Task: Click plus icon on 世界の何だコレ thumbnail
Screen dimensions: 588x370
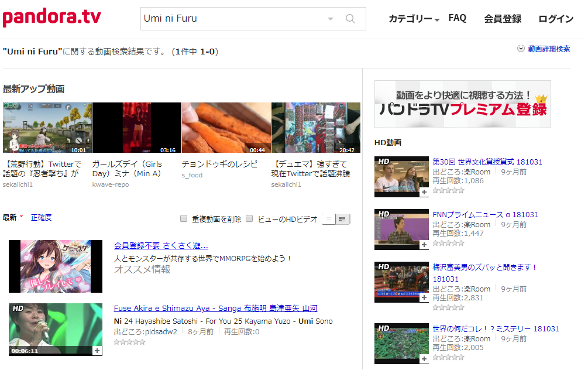Action: coord(424,359)
